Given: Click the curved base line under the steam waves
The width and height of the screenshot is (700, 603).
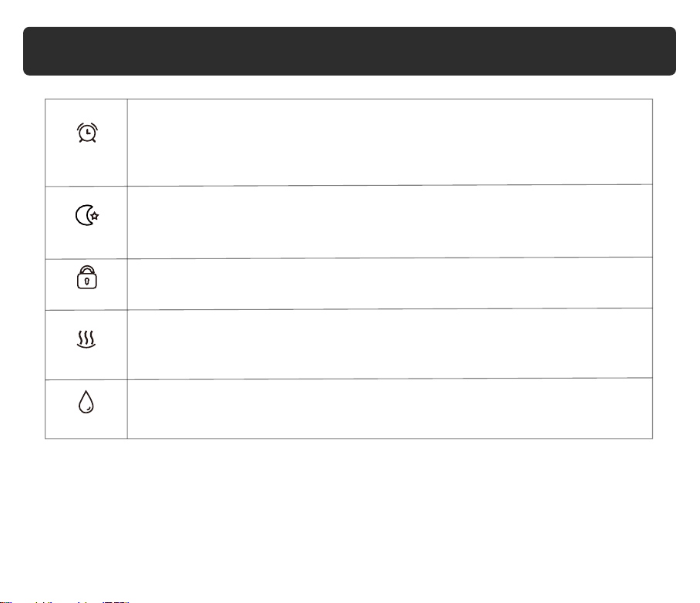Looking at the screenshot, I should (86, 345).
